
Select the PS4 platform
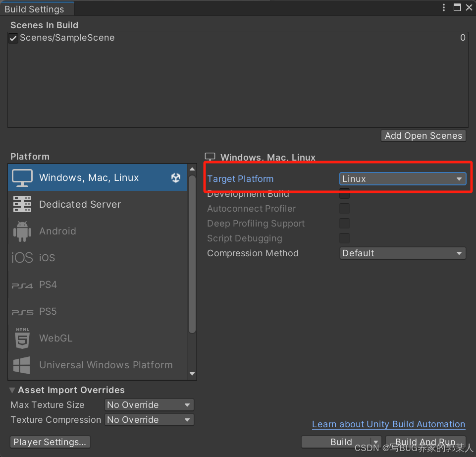click(98, 285)
